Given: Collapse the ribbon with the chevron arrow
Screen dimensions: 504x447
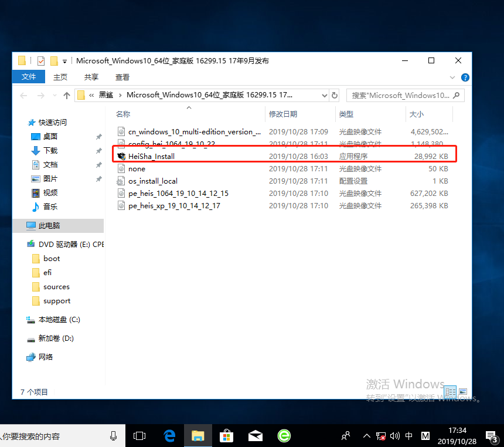Looking at the screenshot, I should point(452,77).
